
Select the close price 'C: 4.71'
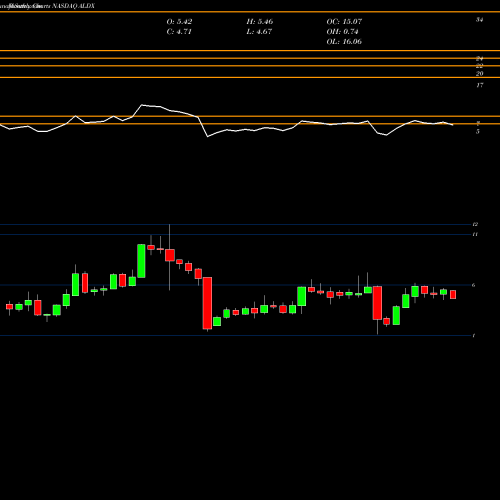179,31
